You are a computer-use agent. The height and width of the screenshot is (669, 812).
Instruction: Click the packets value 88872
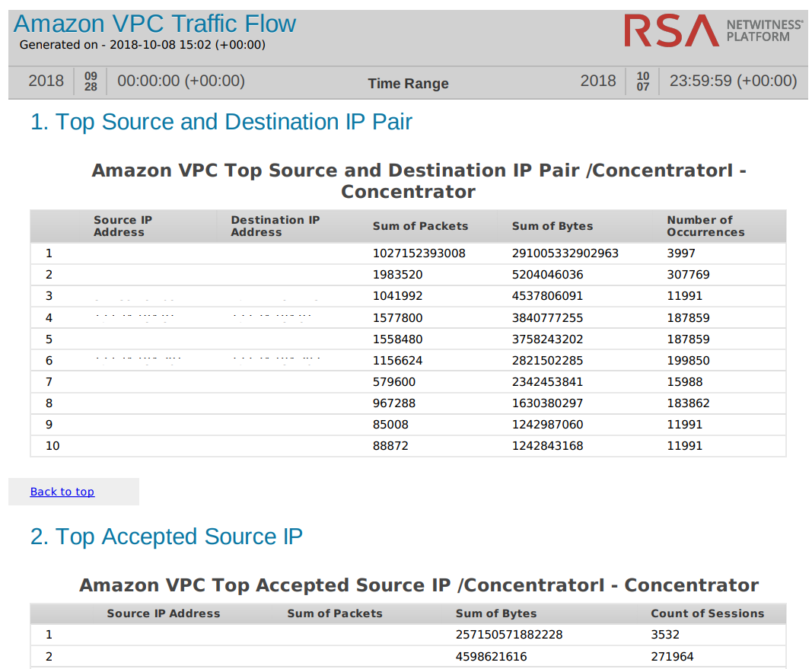tap(390, 446)
